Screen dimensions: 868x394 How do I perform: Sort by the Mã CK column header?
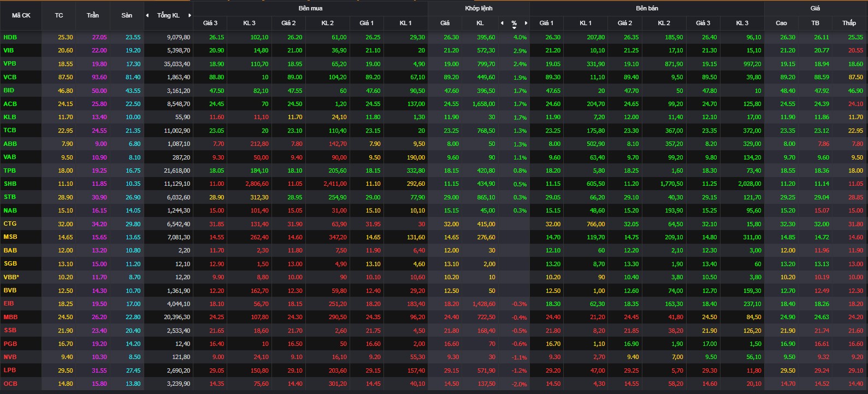click(x=21, y=15)
